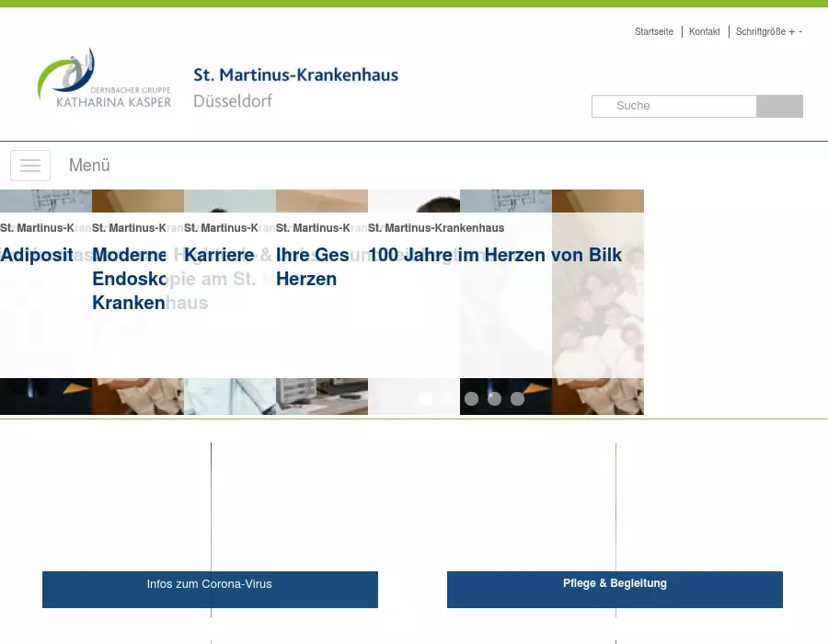Click into the Suche search field
828x644 pixels.
coord(673,106)
